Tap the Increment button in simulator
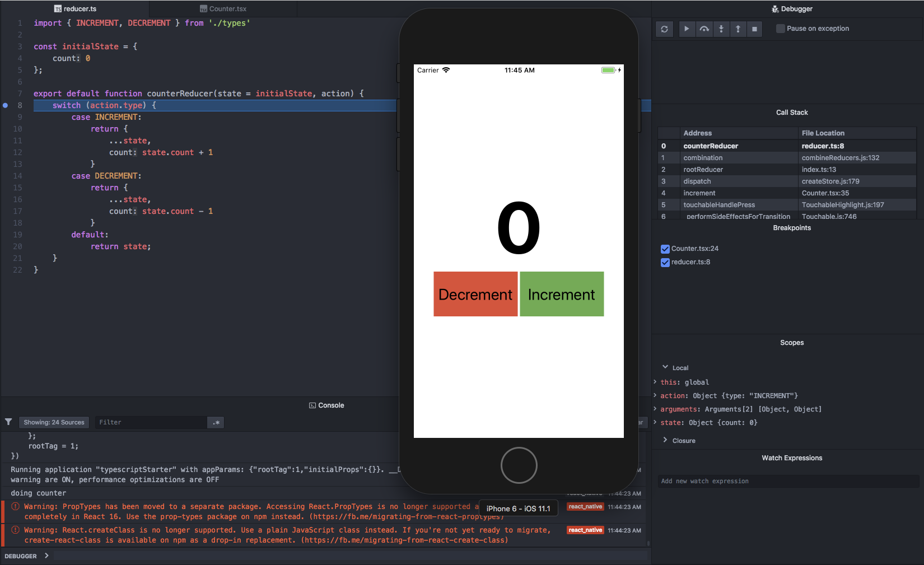 (x=562, y=294)
